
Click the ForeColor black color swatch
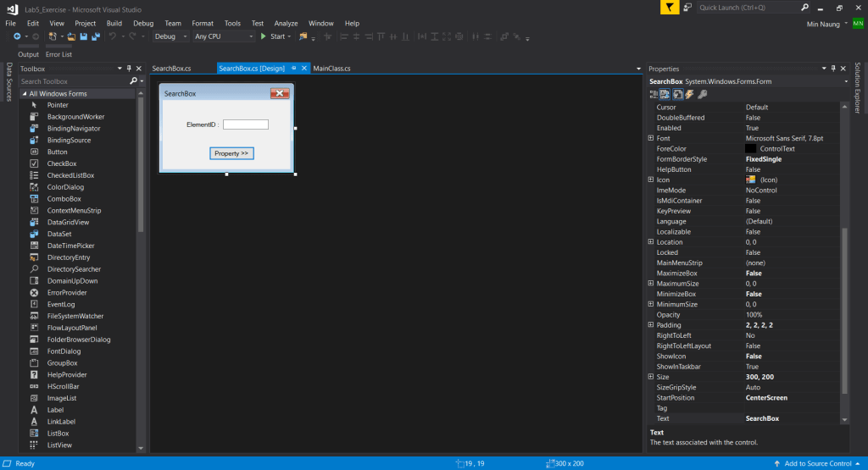click(x=750, y=148)
